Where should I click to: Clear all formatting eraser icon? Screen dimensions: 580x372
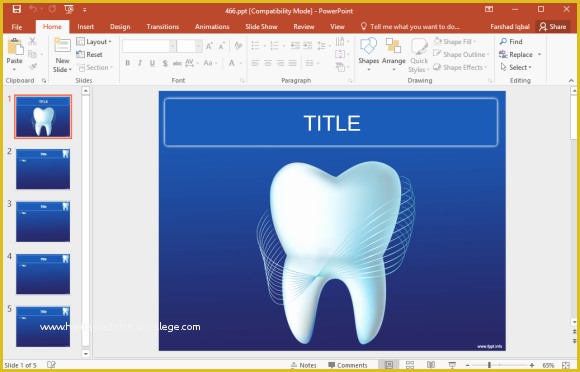click(238, 46)
